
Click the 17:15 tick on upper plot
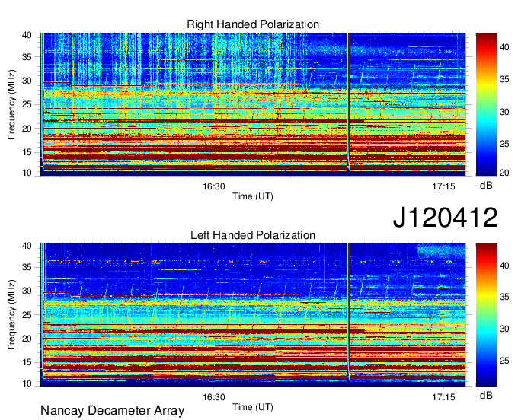(x=443, y=186)
